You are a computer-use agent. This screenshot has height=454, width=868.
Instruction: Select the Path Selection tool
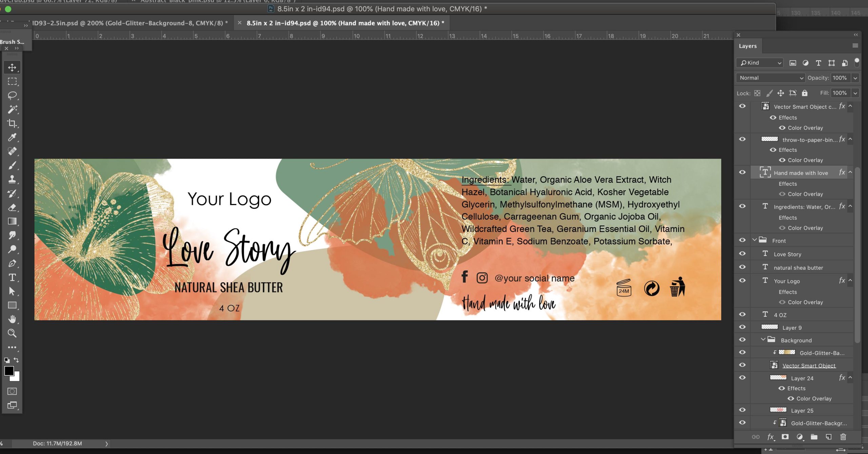[12, 291]
